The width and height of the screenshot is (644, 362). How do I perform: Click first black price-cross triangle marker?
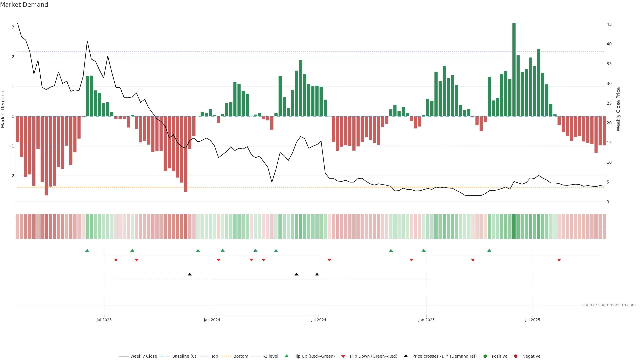[190, 274]
